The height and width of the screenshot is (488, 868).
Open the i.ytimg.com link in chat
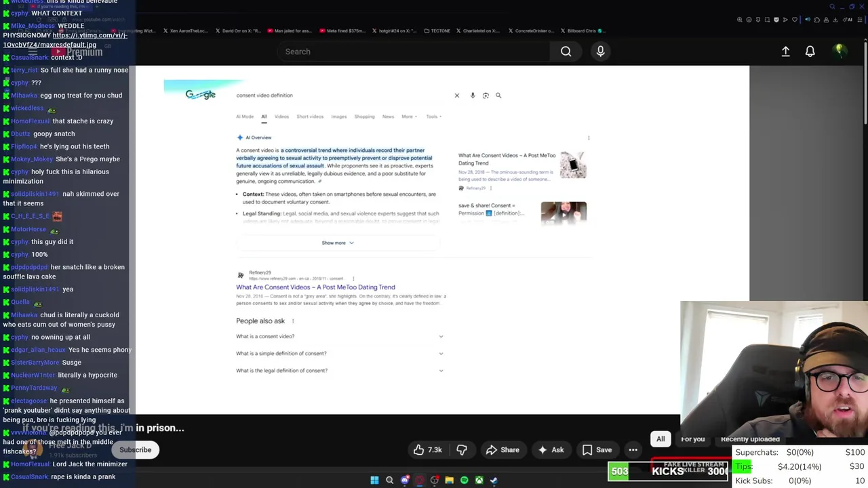coord(64,40)
